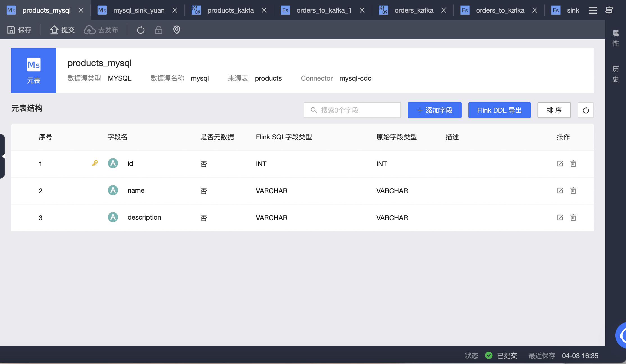Image resolution: width=626 pixels, height=364 pixels.
Task: Click the primary key icon on id row
Action: [95, 163]
